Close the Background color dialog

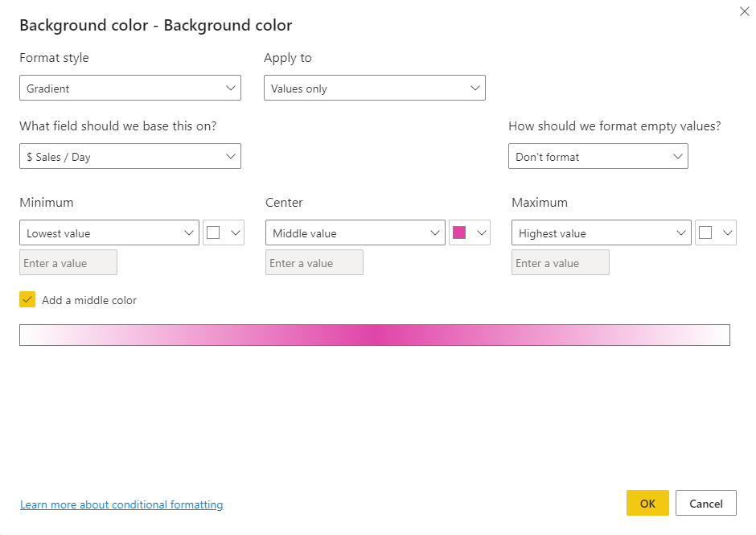[x=745, y=11]
